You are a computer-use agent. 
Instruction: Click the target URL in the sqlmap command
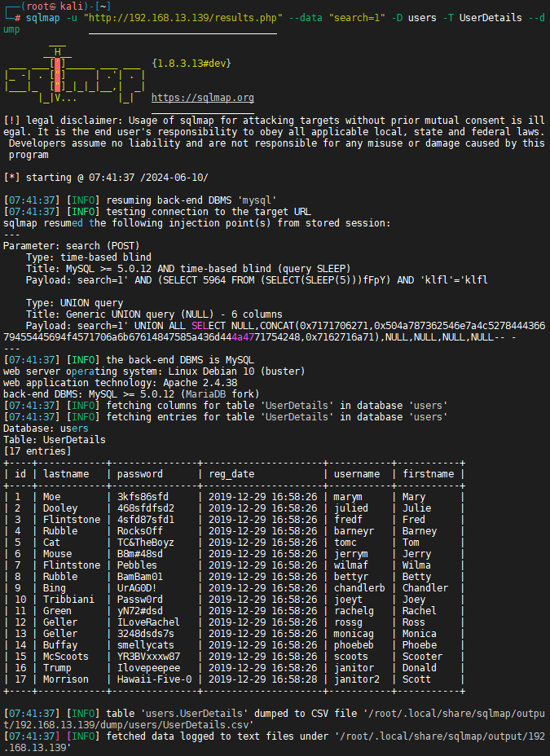(x=183, y=18)
